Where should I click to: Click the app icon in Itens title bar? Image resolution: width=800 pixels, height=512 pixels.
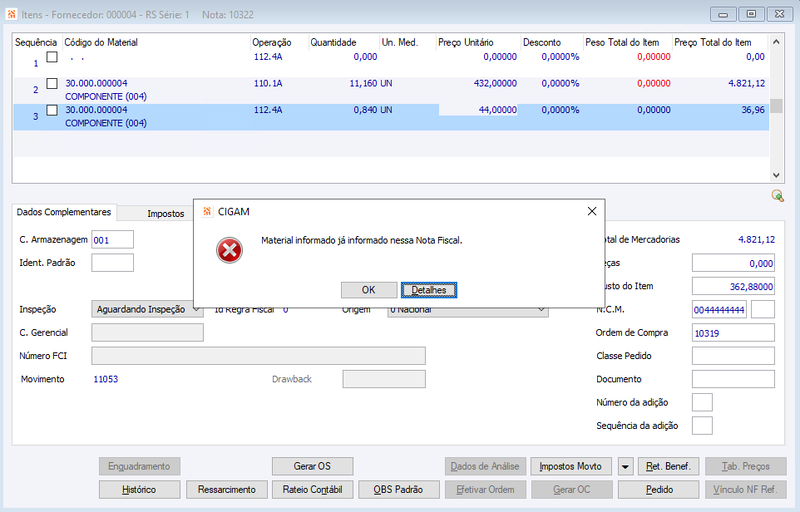(x=11, y=14)
